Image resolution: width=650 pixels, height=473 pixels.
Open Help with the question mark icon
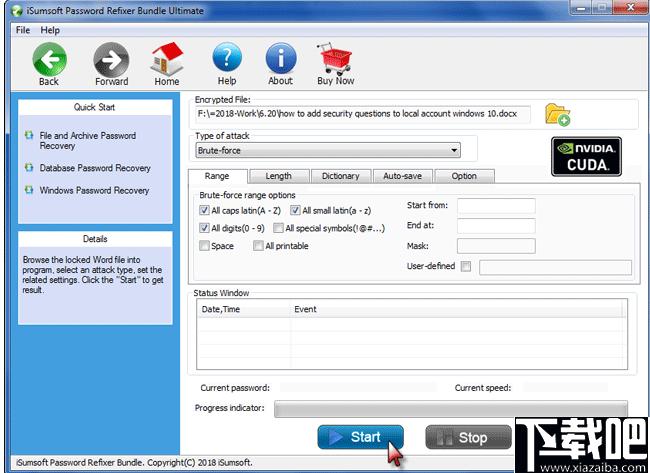pyautogui.click(x=227, y=58)
